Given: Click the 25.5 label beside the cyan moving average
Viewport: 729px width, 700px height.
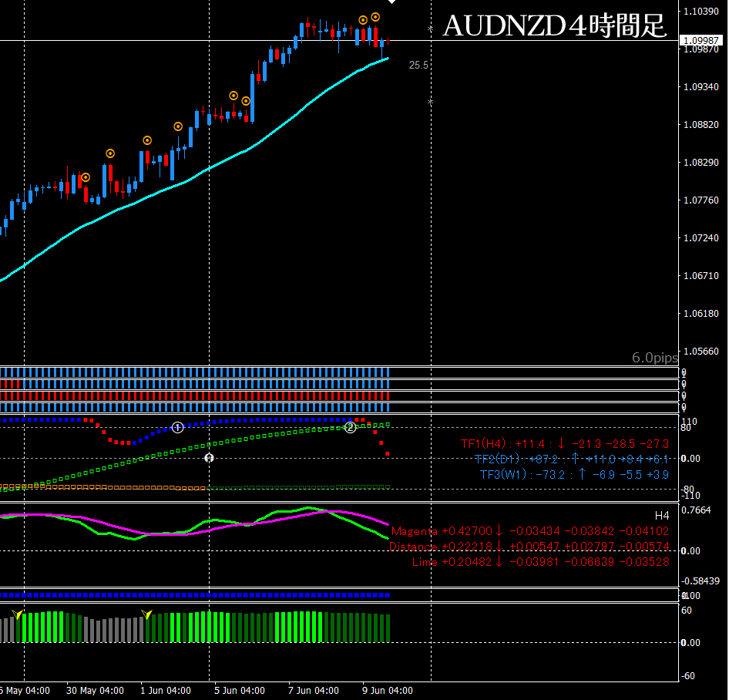Looking at the screenshot, I should 418,65.
